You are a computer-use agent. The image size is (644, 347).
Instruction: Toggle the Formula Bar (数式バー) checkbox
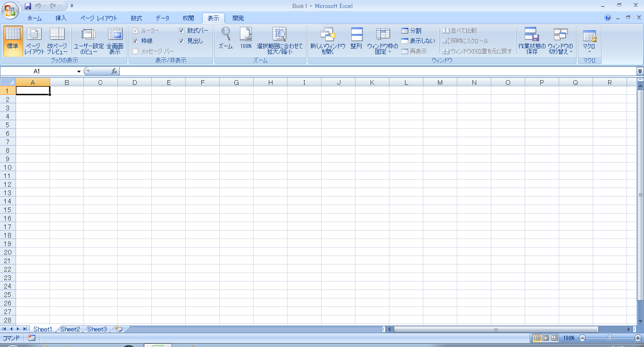[x=182, y=31]
